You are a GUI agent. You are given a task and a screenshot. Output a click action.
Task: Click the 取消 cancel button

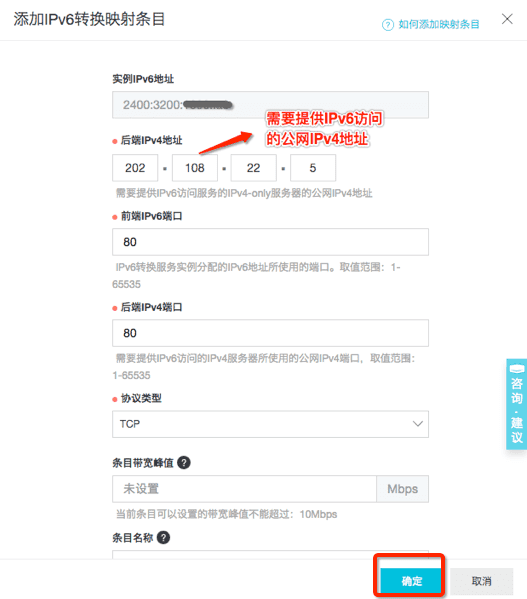[481, 581]
